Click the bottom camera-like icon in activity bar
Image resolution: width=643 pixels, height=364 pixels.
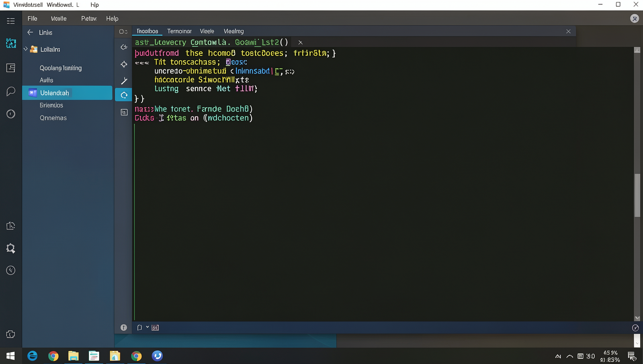pos(11,334)
